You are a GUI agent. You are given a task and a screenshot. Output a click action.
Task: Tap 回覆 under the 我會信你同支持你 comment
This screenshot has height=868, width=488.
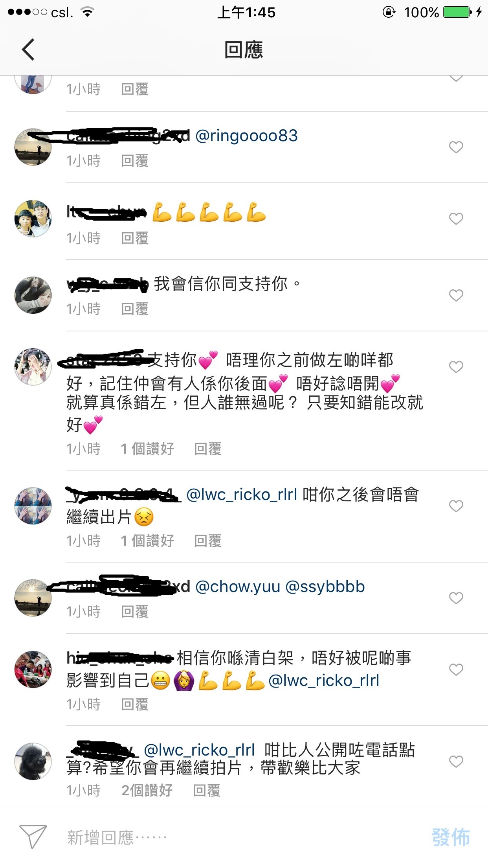[135, 309]
